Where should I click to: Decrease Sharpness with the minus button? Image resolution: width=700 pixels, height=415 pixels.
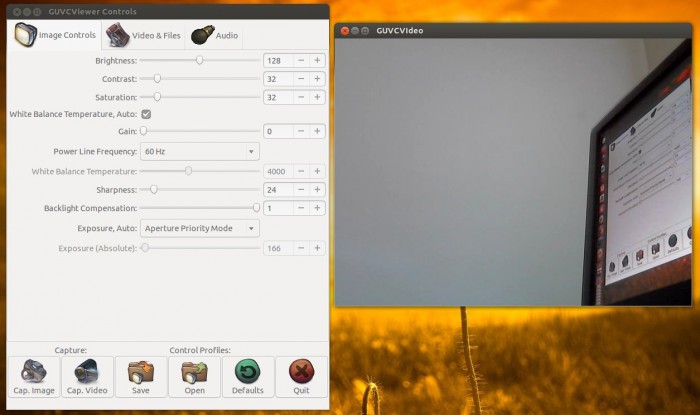tap(300, 189)
